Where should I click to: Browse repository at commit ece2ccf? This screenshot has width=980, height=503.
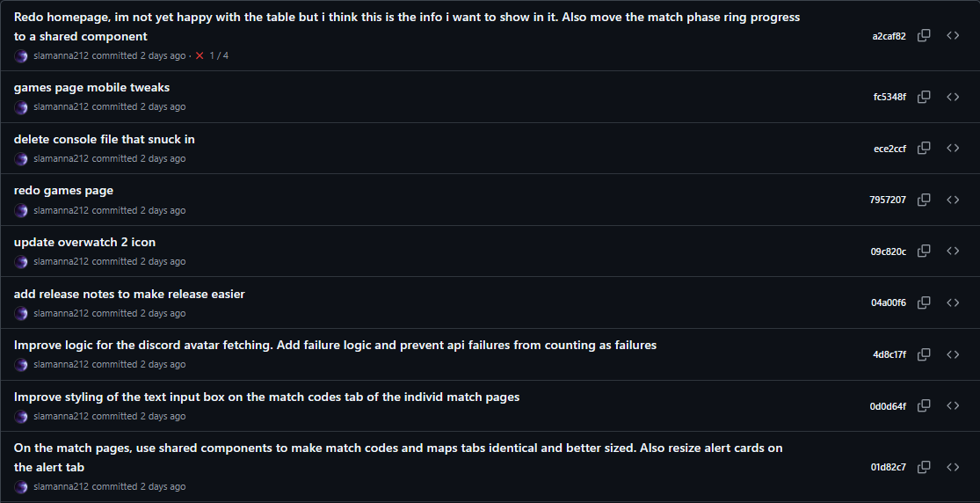(x=953, y=149)
